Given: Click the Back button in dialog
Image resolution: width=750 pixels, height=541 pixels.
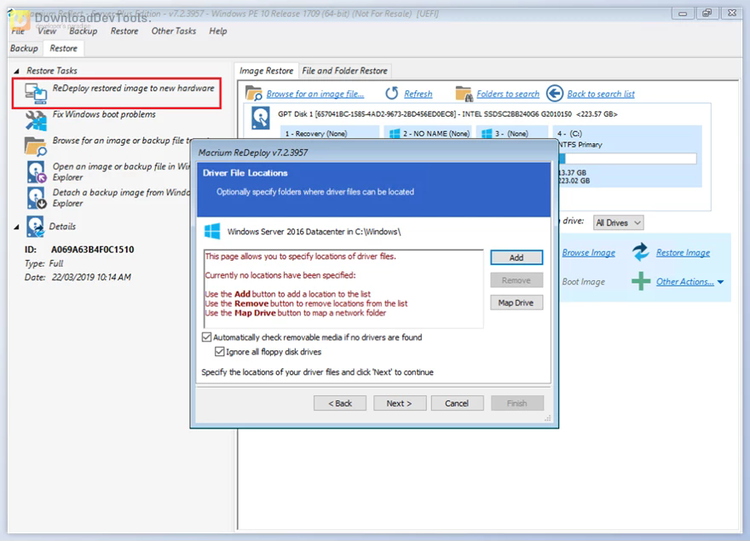Looking at the screenshot, I should (x=340, y=403).
